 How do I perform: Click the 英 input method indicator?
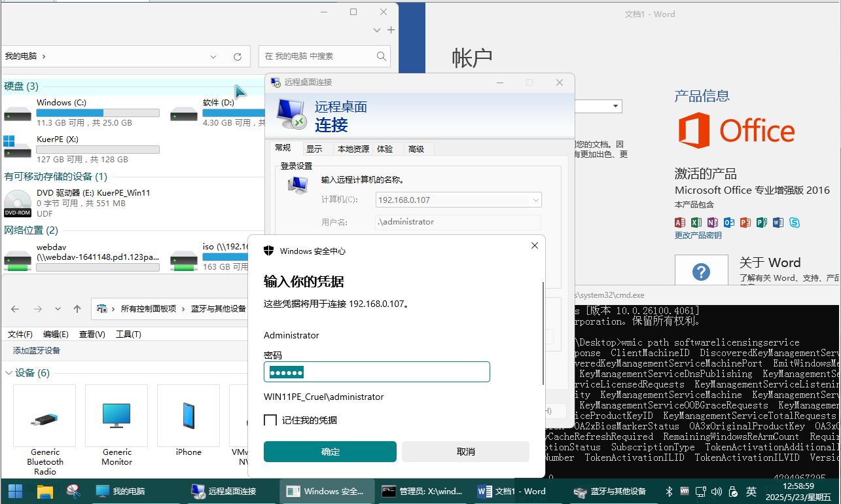(x=751, y=491)
